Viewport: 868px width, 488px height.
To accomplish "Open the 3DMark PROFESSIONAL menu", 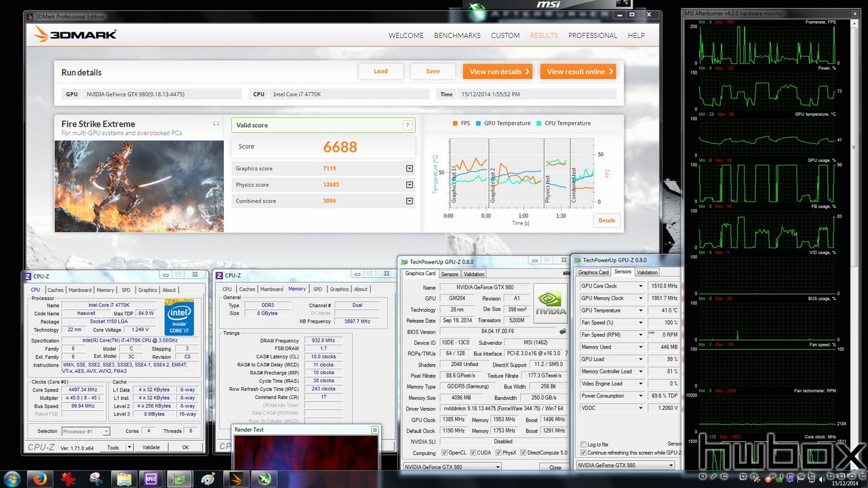I will point(593,35).
